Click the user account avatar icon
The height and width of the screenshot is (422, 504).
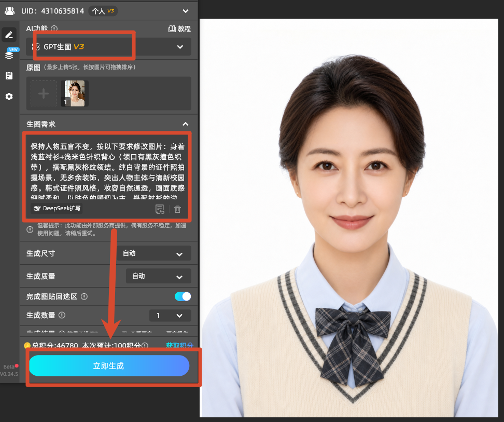tap(10, 11)
